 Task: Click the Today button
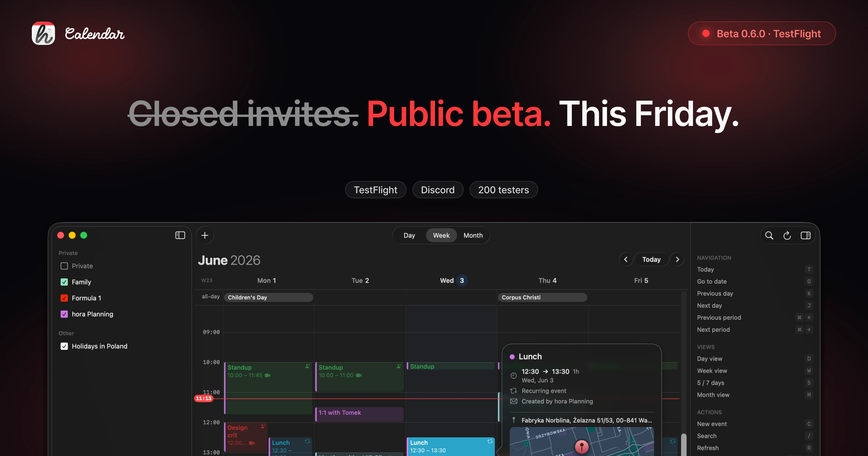pyautogui.click(x=651, y=259)
